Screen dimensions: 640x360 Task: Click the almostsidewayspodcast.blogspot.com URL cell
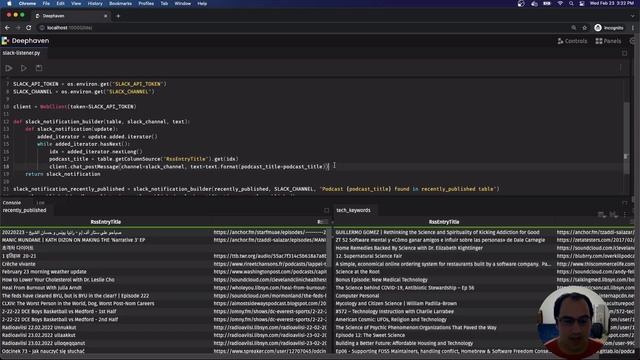[x=269, y=304]
